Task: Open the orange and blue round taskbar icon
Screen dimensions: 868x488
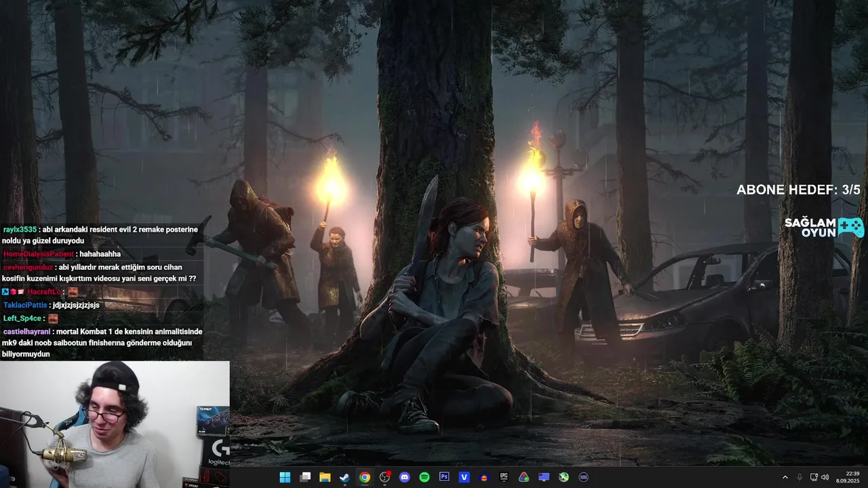Action: tap(484, 477)
